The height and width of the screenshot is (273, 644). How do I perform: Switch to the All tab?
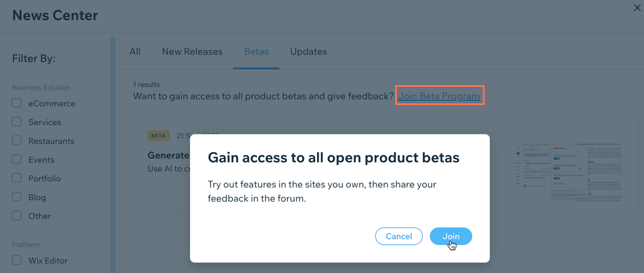click(x=135, y=52)
